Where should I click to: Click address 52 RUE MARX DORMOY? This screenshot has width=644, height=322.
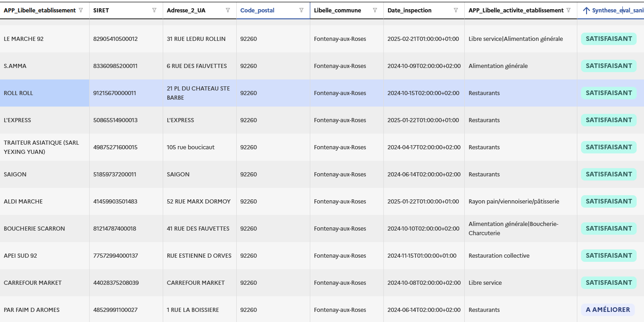click(x=199, y=201)
